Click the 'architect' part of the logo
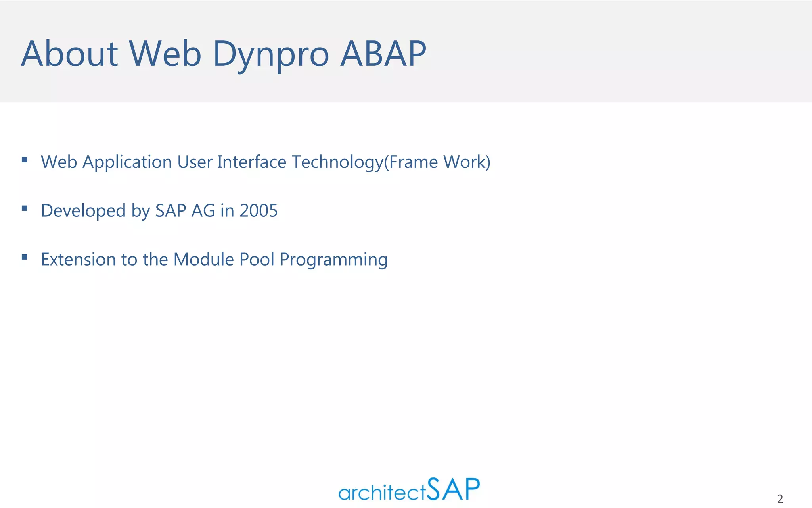The height and width of the screenshot is (508, 812). [x=382, y=493]
